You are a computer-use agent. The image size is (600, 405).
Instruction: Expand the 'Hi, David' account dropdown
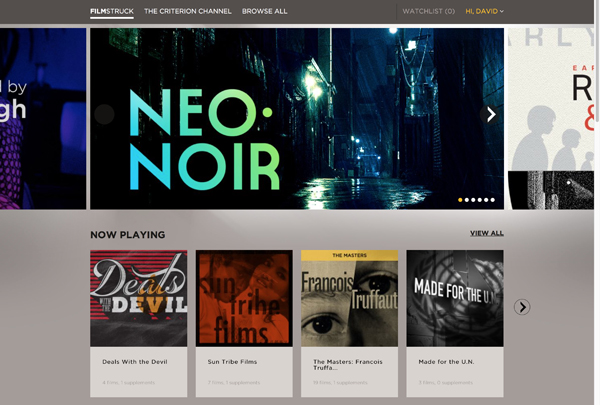click(x=485, y=11)
